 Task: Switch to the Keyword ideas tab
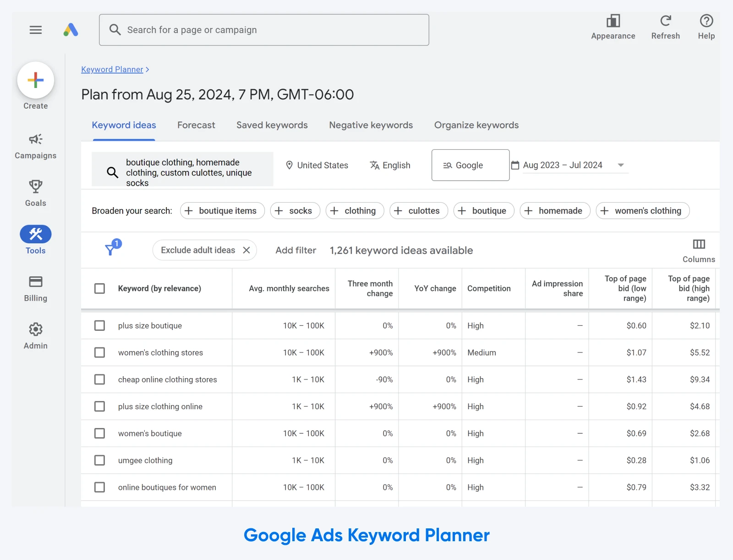tap(124, 125)
